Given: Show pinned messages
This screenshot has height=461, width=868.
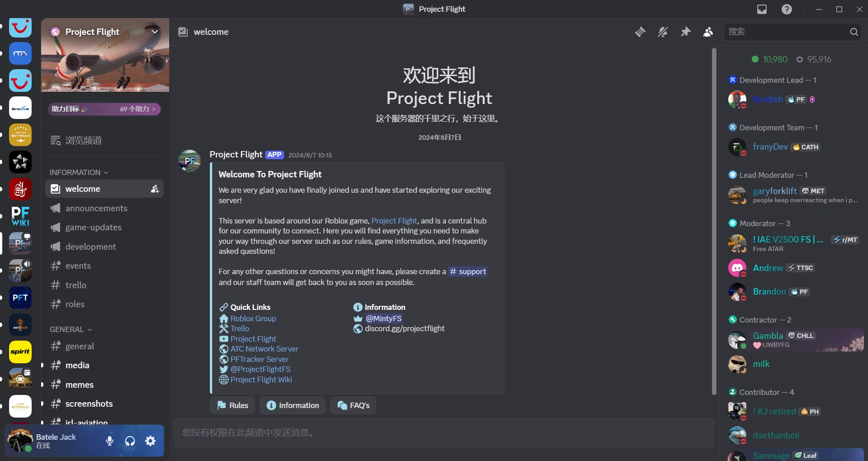Looking at the screenshot, I should point(686,32).
